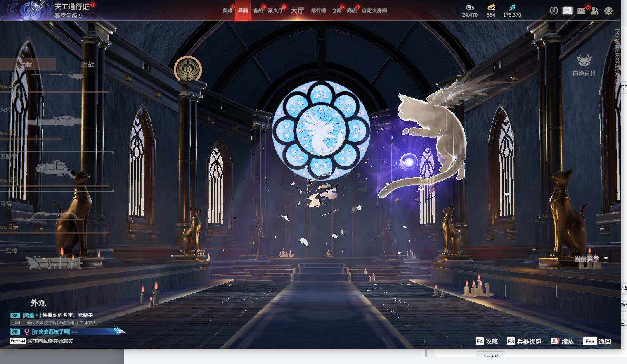This screenshot has width=627, height=364.
Task: Click the chat input prompt 按下回车键开始聊天
Action: (x=50, y=341)
